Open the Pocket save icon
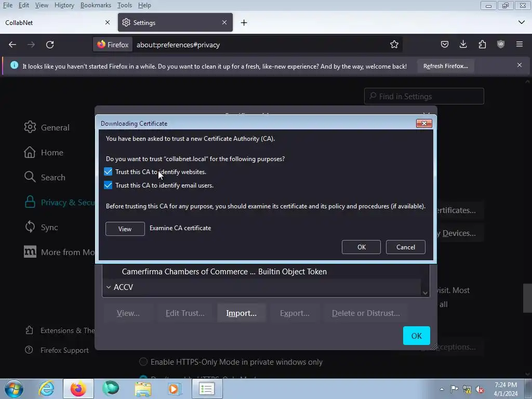532x399 pixels. (445, 45)
